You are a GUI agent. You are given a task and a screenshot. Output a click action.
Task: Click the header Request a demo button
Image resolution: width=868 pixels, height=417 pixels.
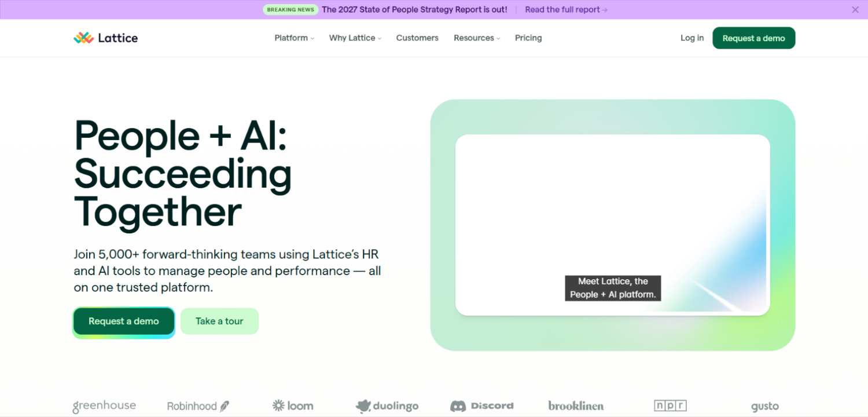[x=753, y=38]
